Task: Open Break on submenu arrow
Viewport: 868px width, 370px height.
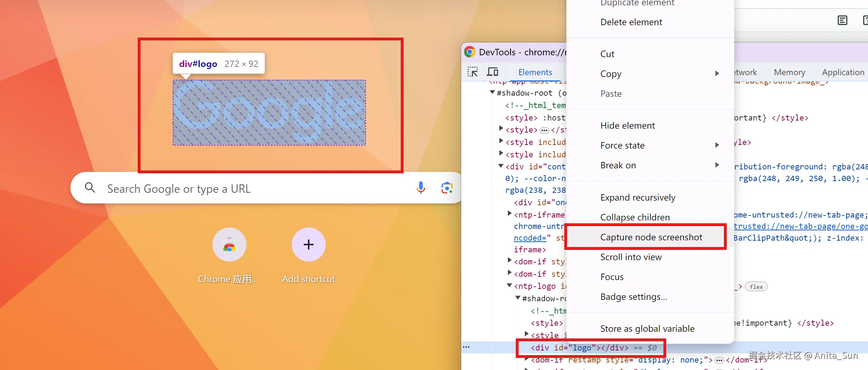Action: [717, 165]
